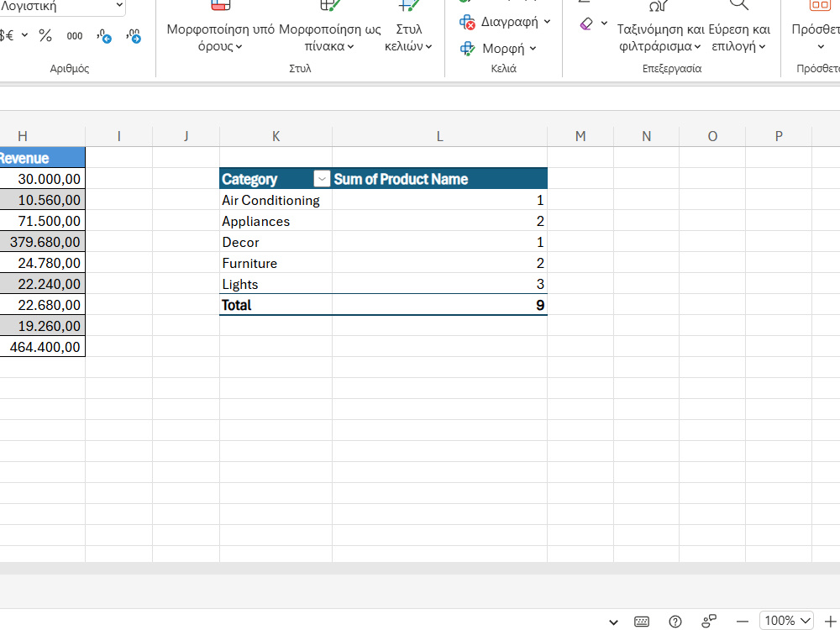Viewport: 840px width, 630px height.
Task: Open the 100% zoom level dropdown
Action: click(786, 621)
